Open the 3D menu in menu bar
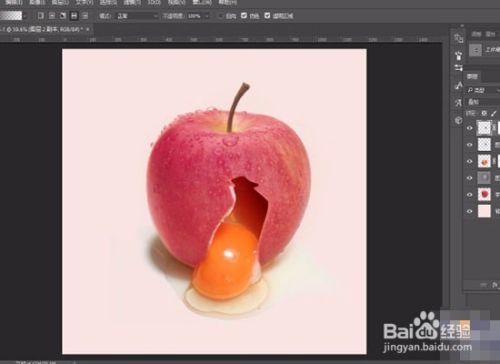 (154, 2)
